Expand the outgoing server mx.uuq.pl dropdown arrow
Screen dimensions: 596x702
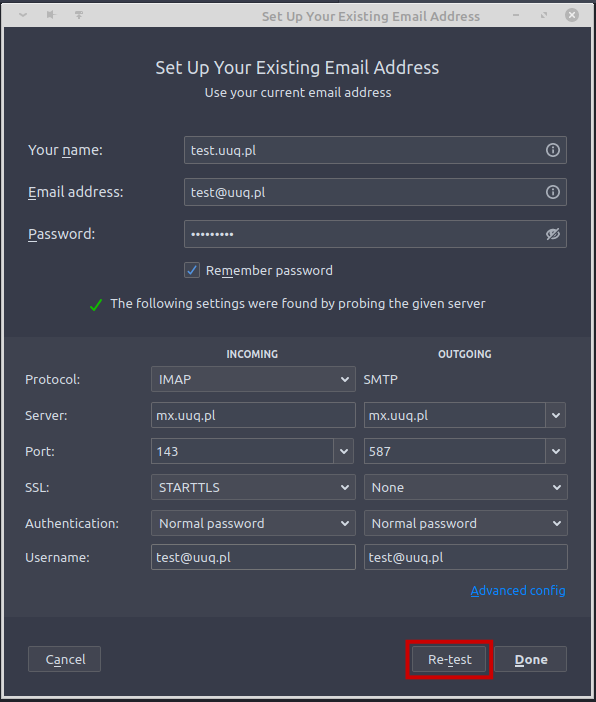coord(556,415)
